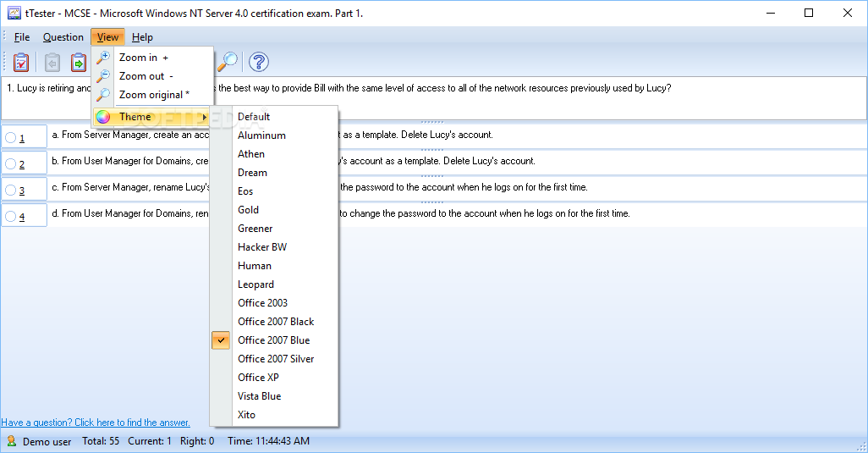The image size is (868, 453).
Task: Select the Xito theme
Action: (275, 415)
